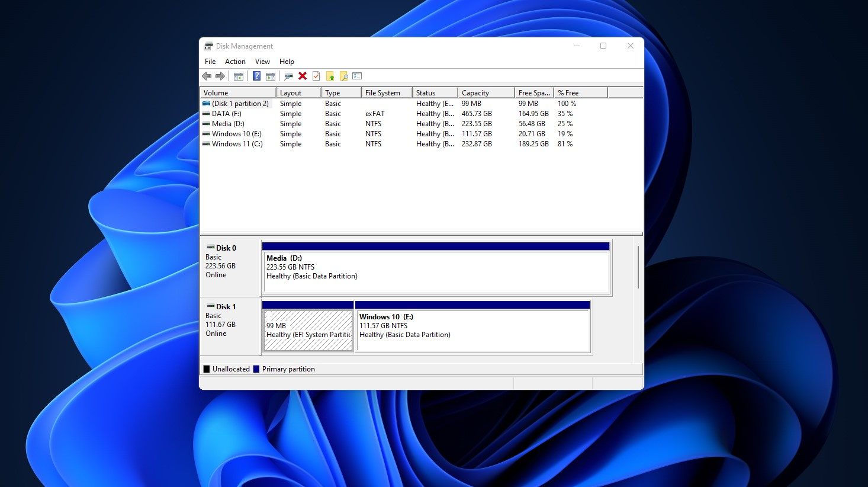
Task: Click drive icon beside DATA (F:)
Action: (206, 113)
